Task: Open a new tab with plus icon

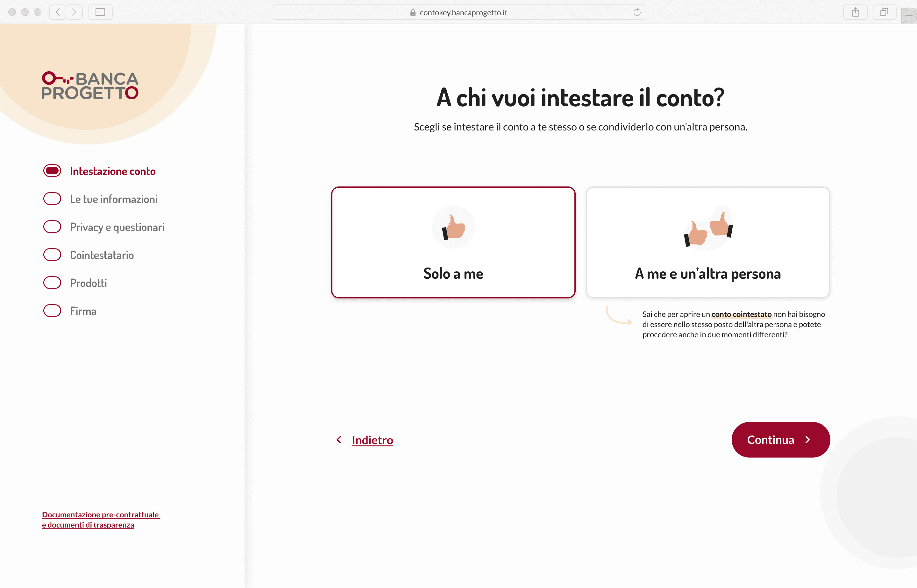Action: point(909,16)
